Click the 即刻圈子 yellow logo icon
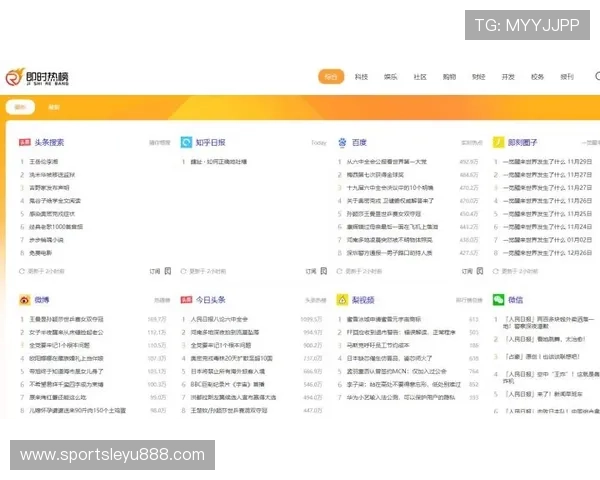Image resolution: width=600 pixels, height=480 pixels. 498,142
